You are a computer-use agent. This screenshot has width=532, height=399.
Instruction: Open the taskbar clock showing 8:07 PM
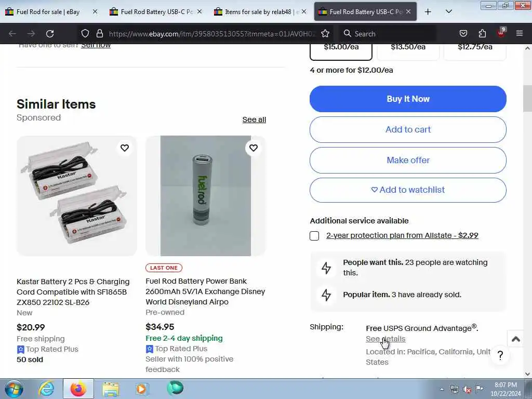506,389
